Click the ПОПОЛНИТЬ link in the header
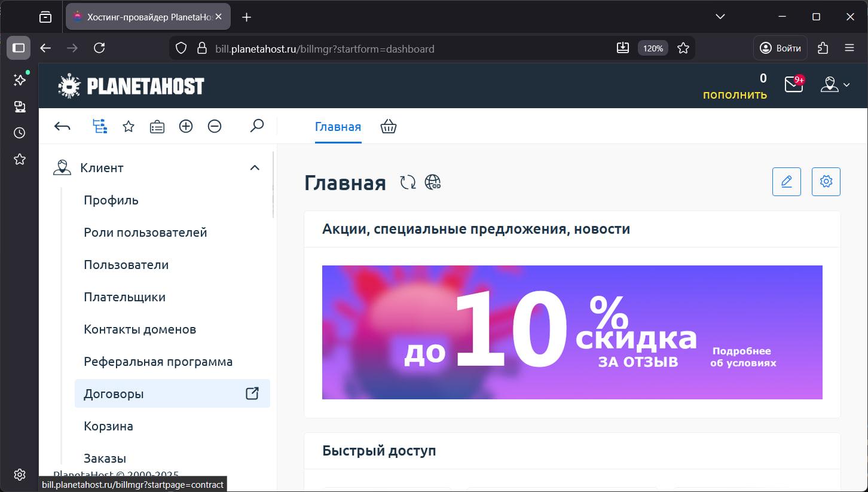 click(735, 94)
